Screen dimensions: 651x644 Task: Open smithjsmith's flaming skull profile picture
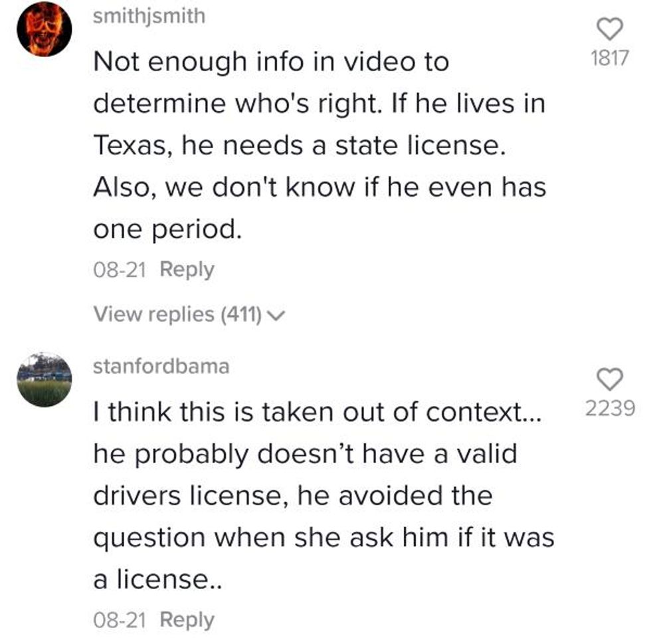[45, 29]
